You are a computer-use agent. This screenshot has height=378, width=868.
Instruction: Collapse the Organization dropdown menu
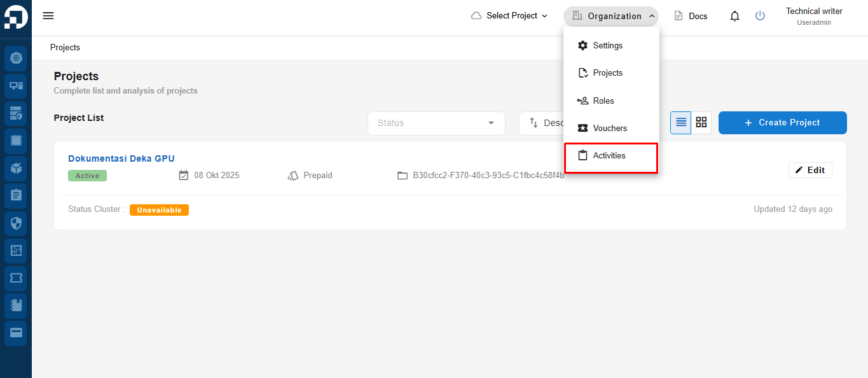[611, 16]
